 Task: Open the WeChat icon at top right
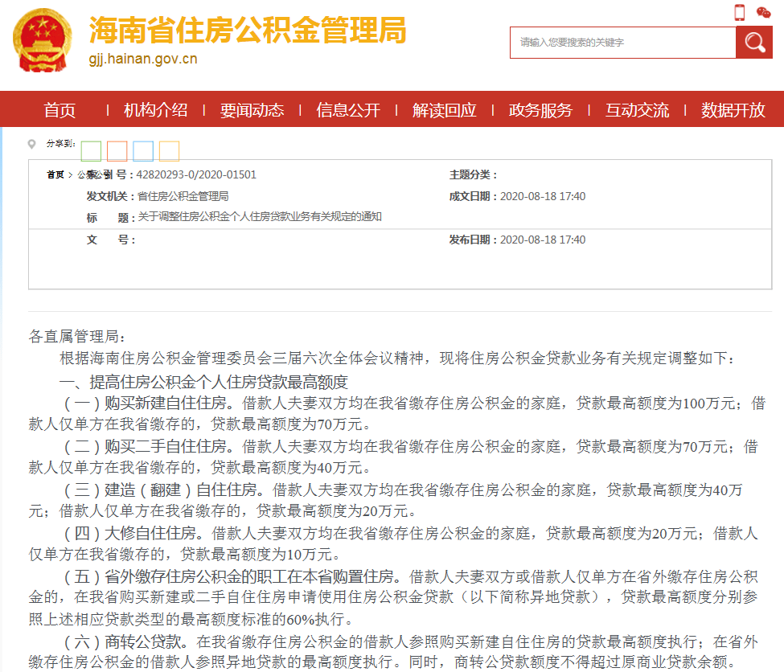(764, 13)
